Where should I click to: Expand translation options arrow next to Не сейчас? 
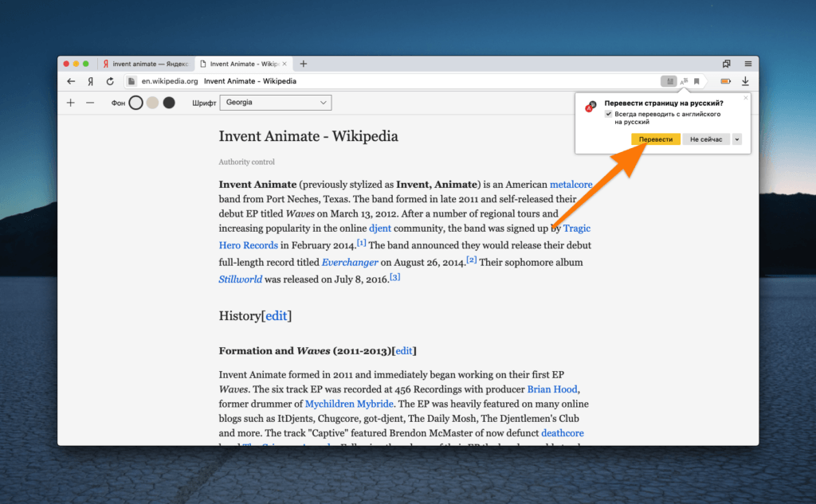click(x=737, y=139)
